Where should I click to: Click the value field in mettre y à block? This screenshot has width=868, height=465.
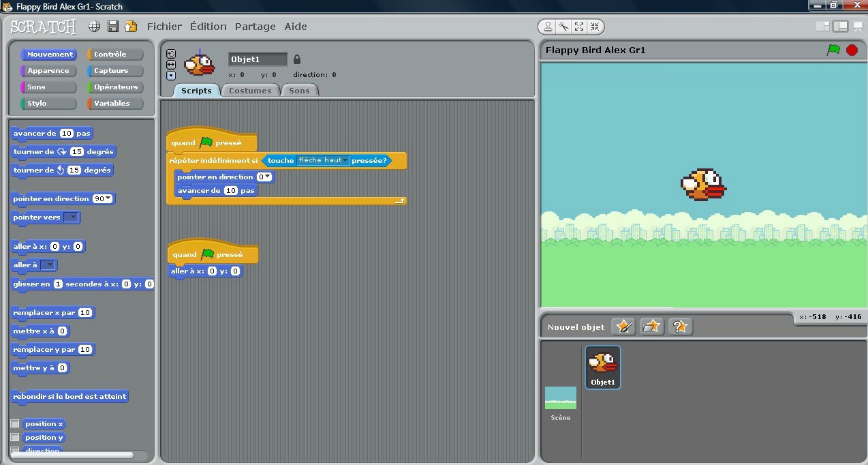coord(62,367)
